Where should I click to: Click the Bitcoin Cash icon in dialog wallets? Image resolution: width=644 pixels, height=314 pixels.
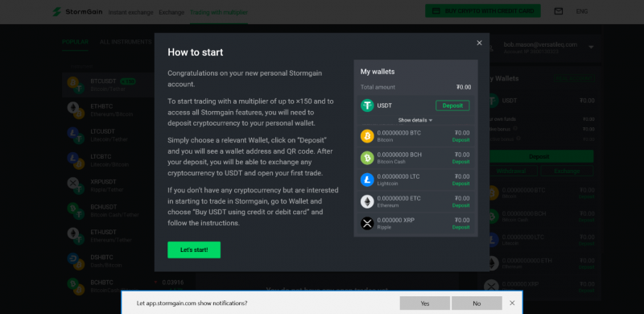click(x=367, y=158)
